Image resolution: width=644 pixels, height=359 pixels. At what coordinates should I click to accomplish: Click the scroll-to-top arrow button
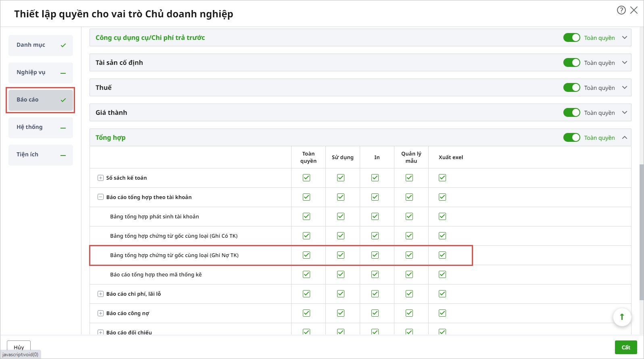point(622,317)
